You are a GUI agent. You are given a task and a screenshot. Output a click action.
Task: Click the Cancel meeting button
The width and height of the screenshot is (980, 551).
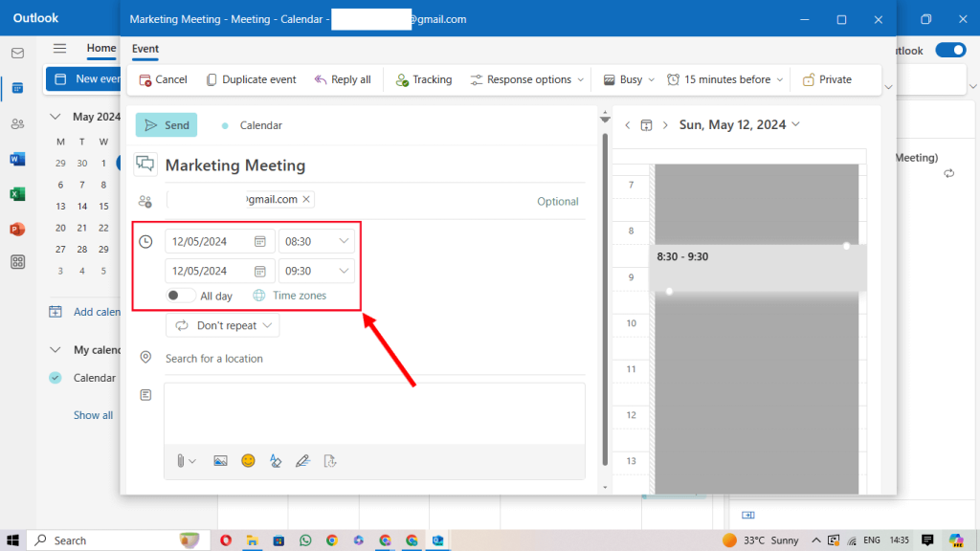pyautogui.click(x=163, y=79)
